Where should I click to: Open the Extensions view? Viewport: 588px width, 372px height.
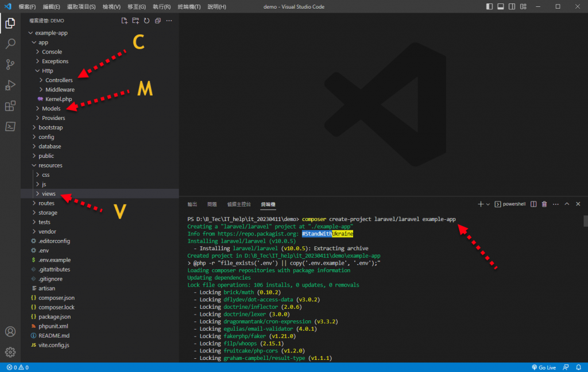coord(10,106)
